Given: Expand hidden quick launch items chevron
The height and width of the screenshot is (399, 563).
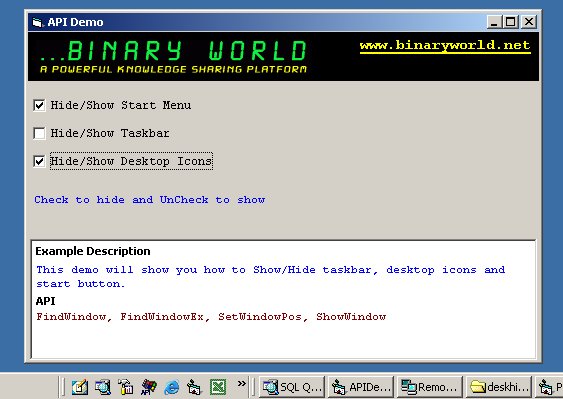Looking at the screenshot, I should (x=242, y=384).
